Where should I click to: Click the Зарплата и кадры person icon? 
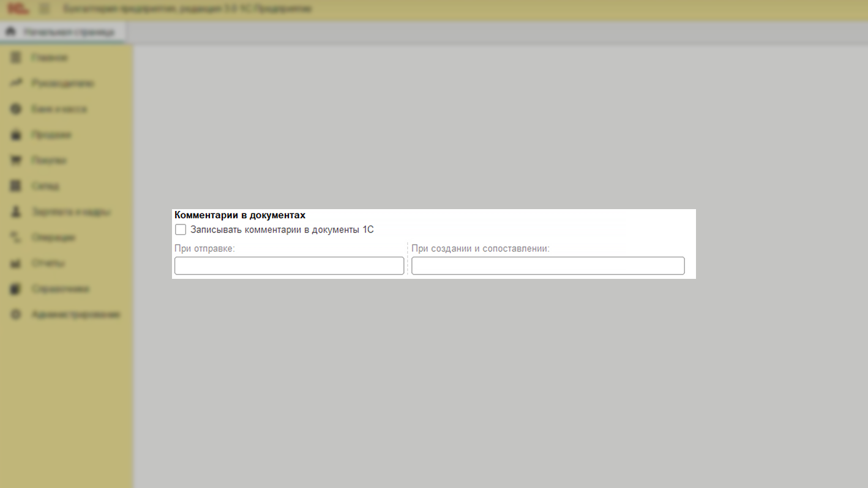click(x=17, y=212)
